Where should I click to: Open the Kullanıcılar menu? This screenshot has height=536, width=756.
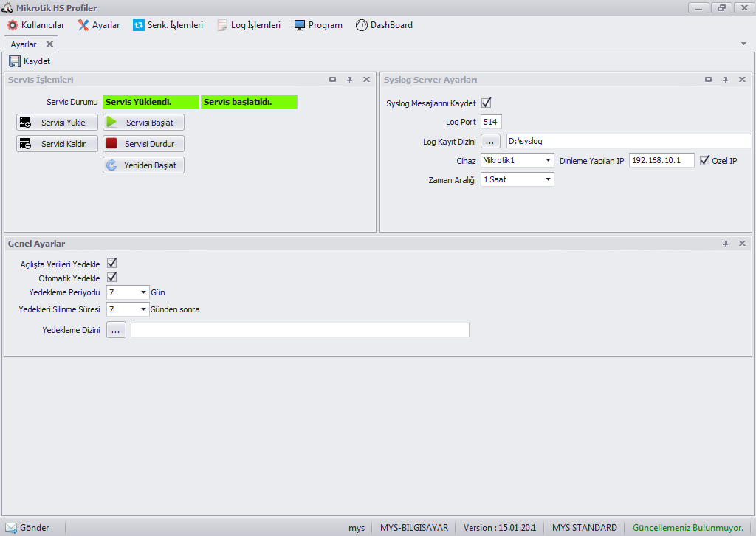pyautogui.click(x=35, y=25)
